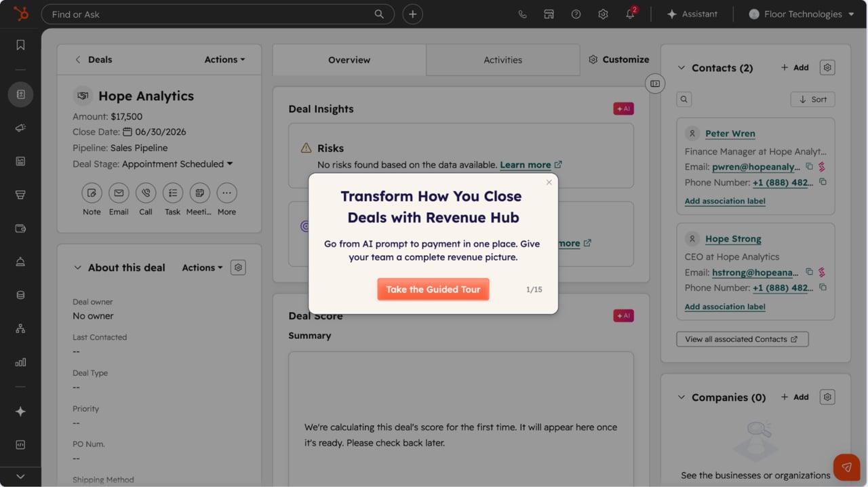Open the Bookmarks sidebar icon
868x487 pixels.
click(20, 45)
